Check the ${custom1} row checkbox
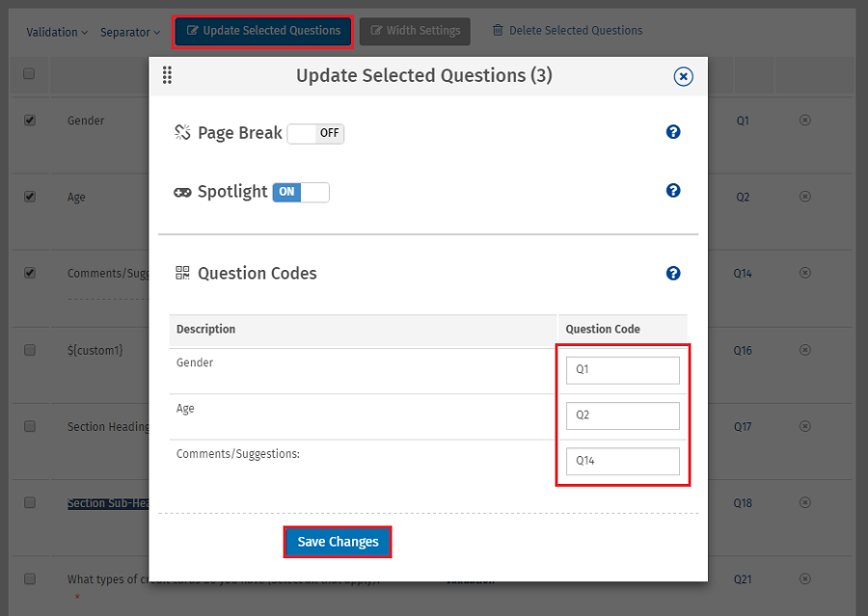 click(x=29, y=350)
